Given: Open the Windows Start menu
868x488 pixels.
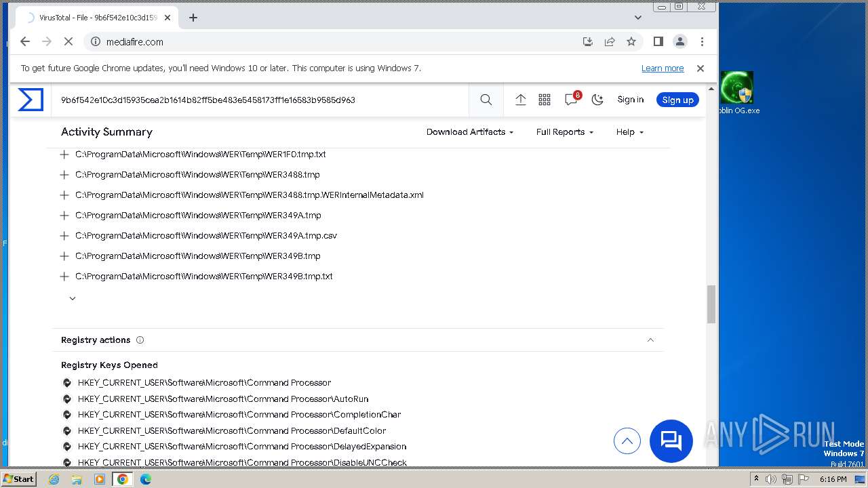Looking at the screenshot, I should (19, 479).
